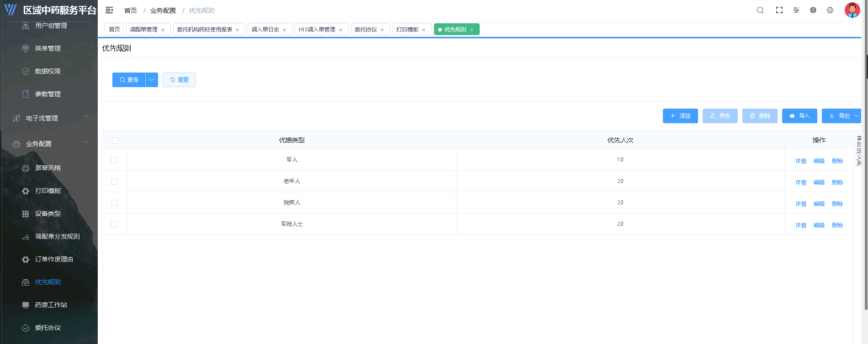Click the 10 value in 军人 row
Viewport: 868px width, 344px height.
(620, 160)
